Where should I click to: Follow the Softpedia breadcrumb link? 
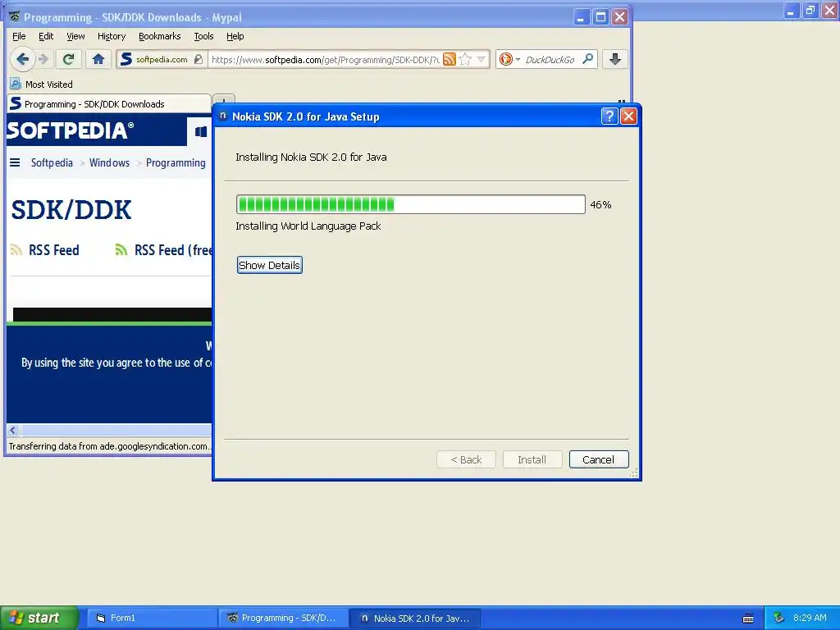tap(52, 162)
